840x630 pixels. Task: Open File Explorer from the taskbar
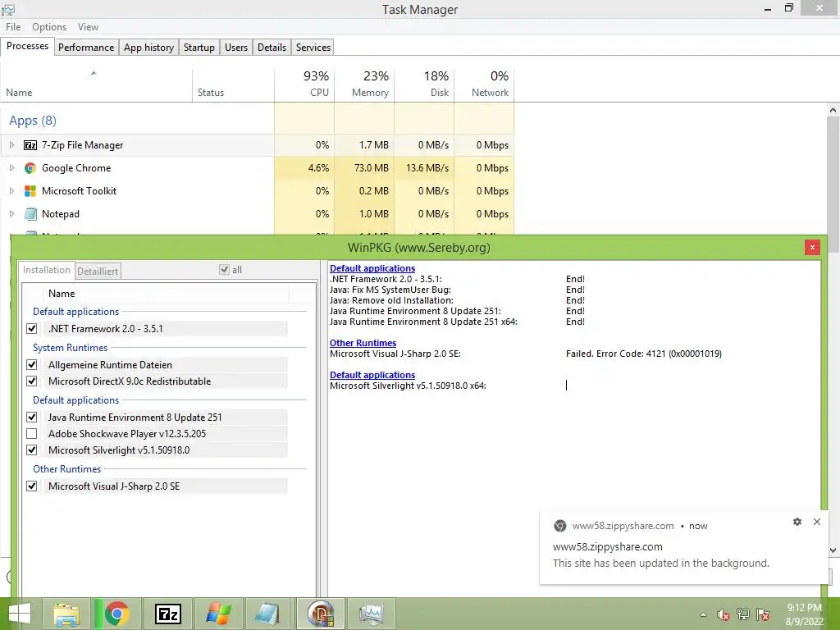pos(66,614)
